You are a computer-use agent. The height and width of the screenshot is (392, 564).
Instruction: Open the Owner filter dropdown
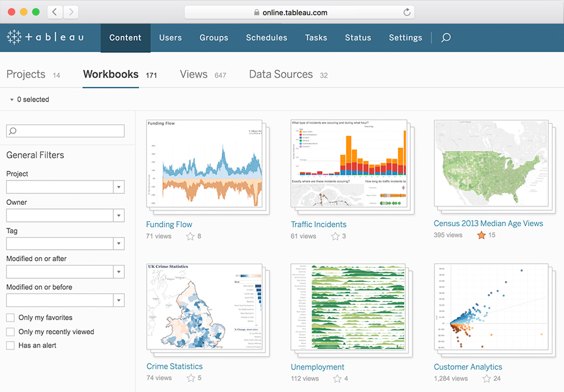click(x=119, y=215)
